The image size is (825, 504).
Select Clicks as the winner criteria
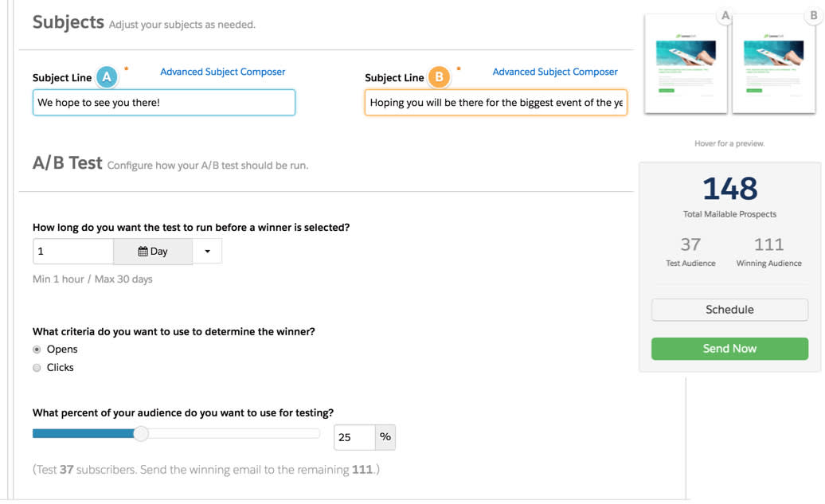[x=36, y=367]
